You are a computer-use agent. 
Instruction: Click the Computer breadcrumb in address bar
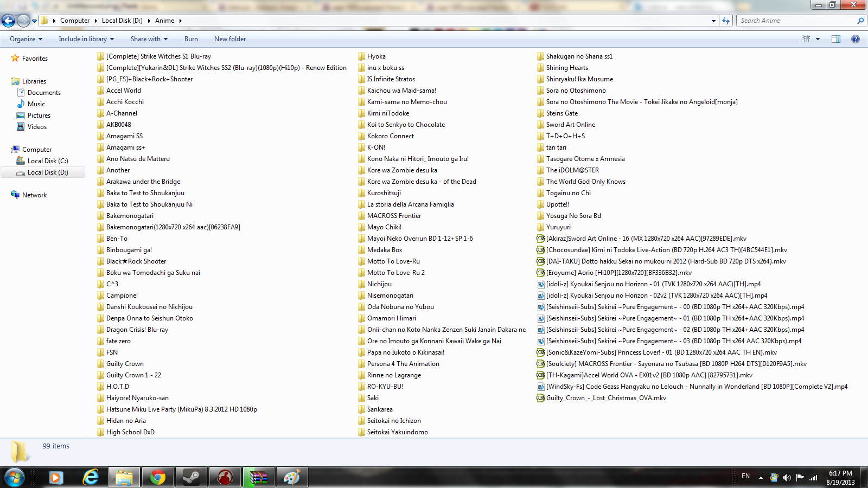click(x=75, y=21)
